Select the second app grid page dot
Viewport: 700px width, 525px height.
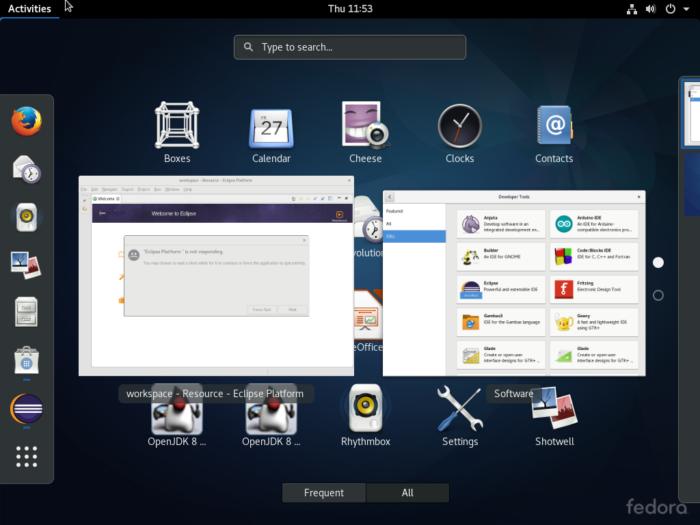658,295
